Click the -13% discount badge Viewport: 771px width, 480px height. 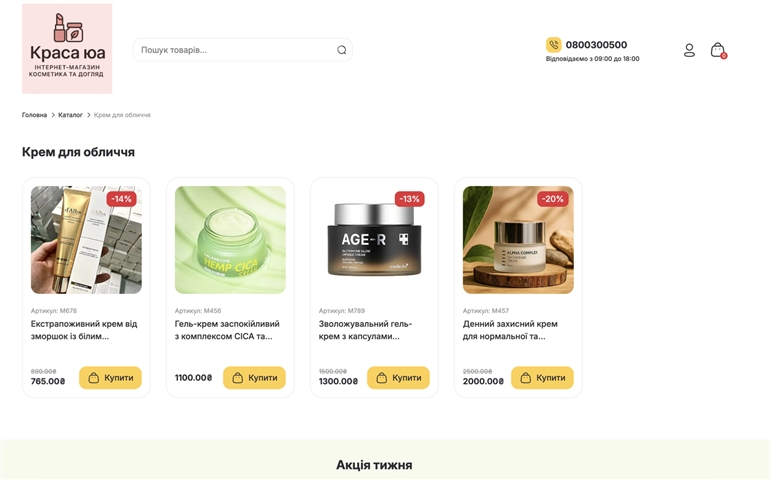pos(409,199)
